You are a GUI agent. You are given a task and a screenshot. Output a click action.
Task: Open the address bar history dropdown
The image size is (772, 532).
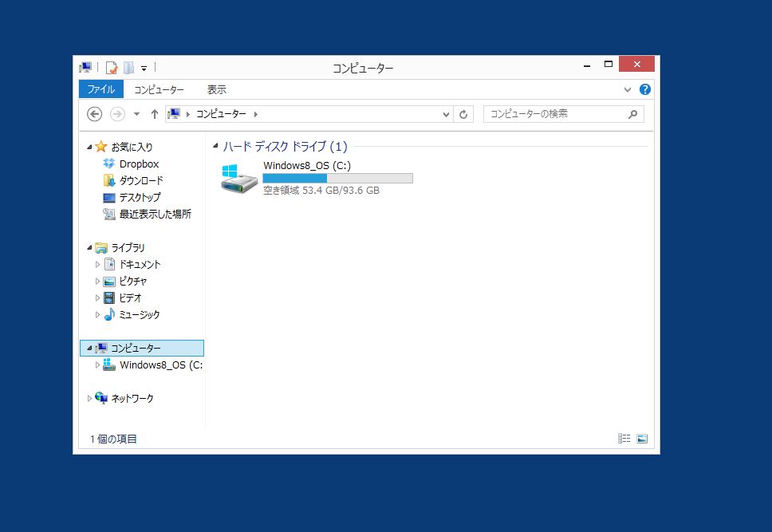tap(446, 114)
